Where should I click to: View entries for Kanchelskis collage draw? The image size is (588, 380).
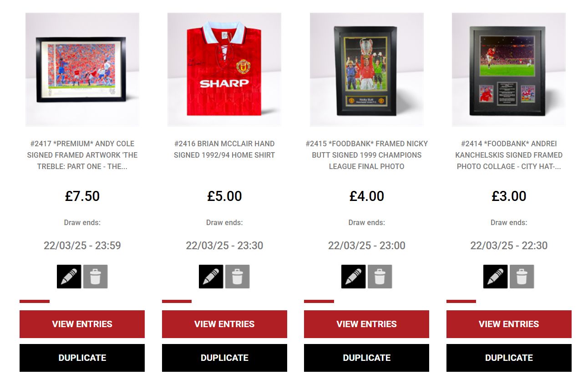coord(509,324)
